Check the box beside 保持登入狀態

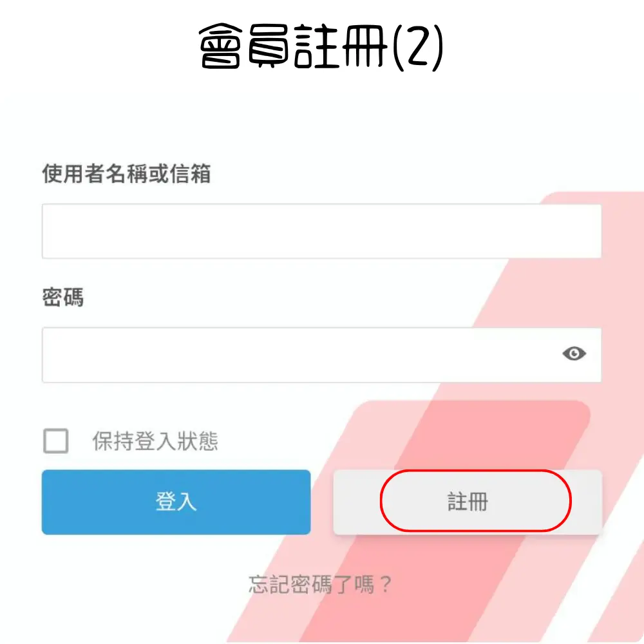tap(55, 442)
